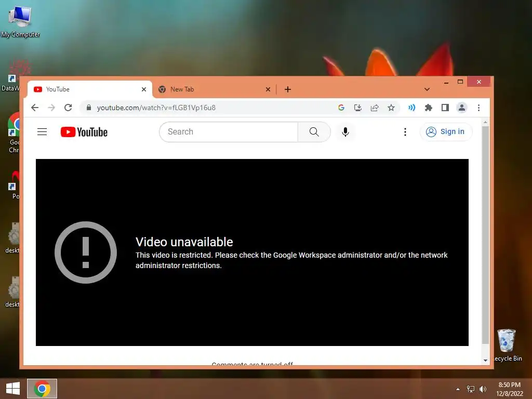
Task: Click the page scrollbar up arrow
Action: 486,122
